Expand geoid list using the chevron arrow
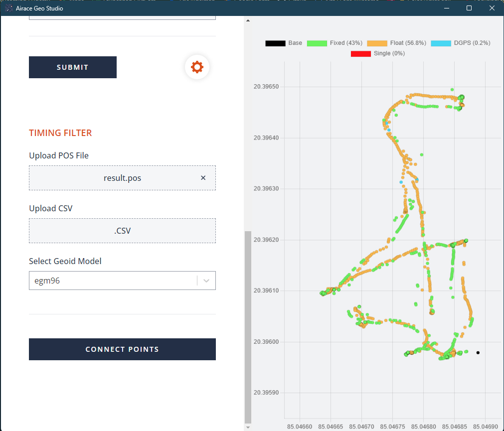This screenshot has width=504, height=431. pyautogui.click(x=206, y=281)
